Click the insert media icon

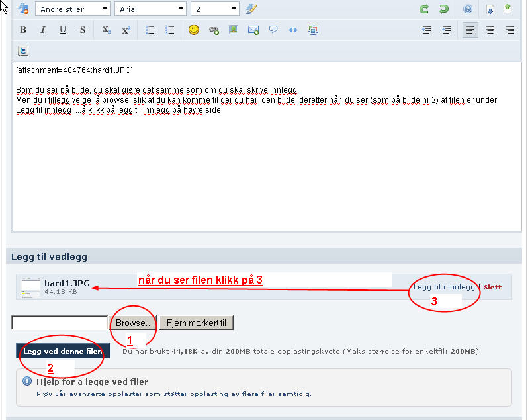[x=313, y=30]
